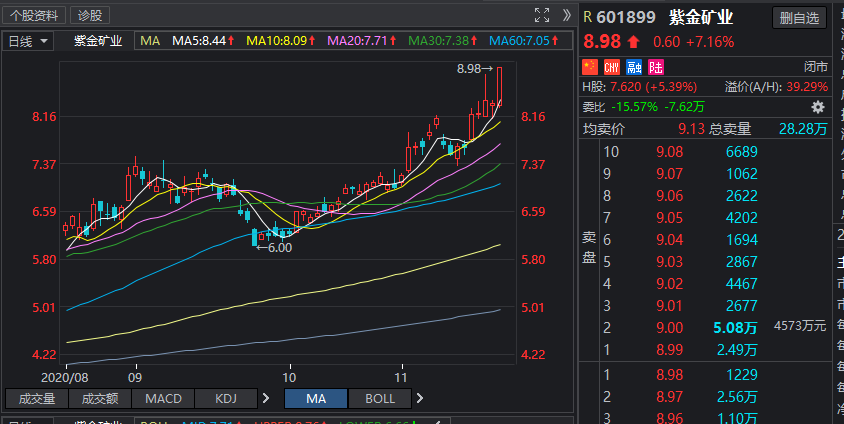The width and height of the screenshot is (844, 424).
Task: Click the MA5:8.44 indicator label
Action: pyautogui.click(x=203, y=40)
